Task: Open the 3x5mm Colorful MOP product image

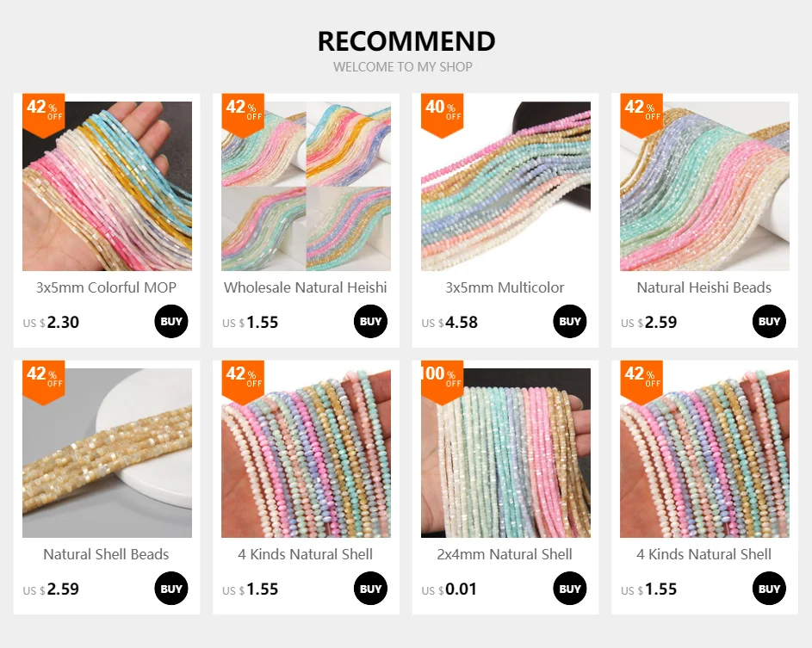Action: tap(107, 186)
